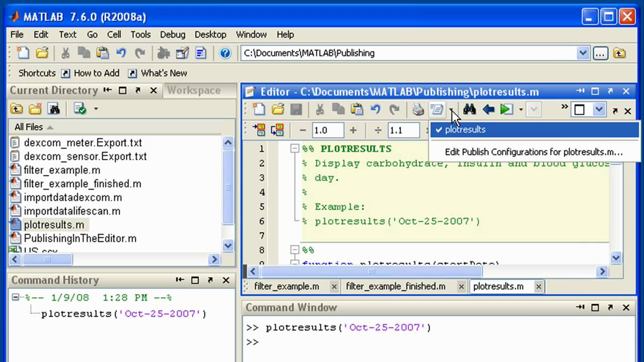Click How to Add shortcut
644x362 pixels.
[90, 73]
